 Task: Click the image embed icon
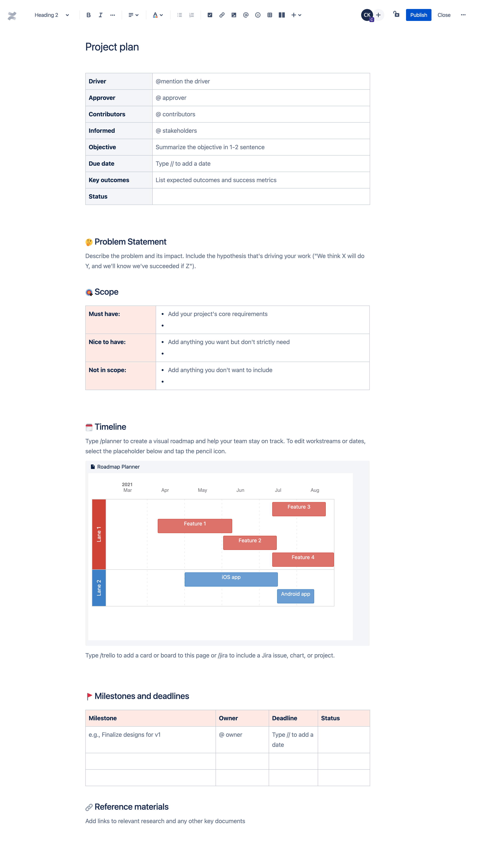pos(234,14)
